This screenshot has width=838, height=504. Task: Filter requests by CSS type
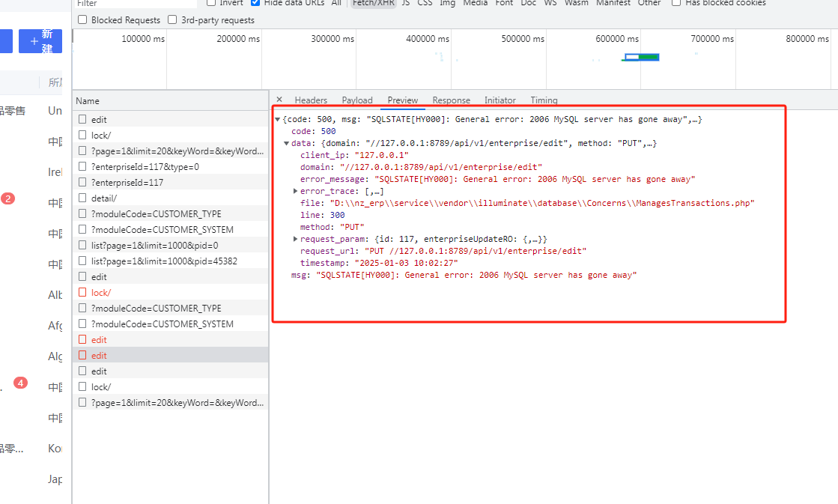(x=425, y=3)
